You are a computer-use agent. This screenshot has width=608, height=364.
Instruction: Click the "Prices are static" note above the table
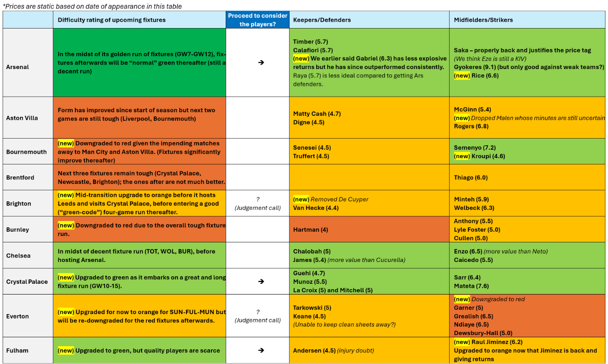pyautogui.click(x=92, y=6)
